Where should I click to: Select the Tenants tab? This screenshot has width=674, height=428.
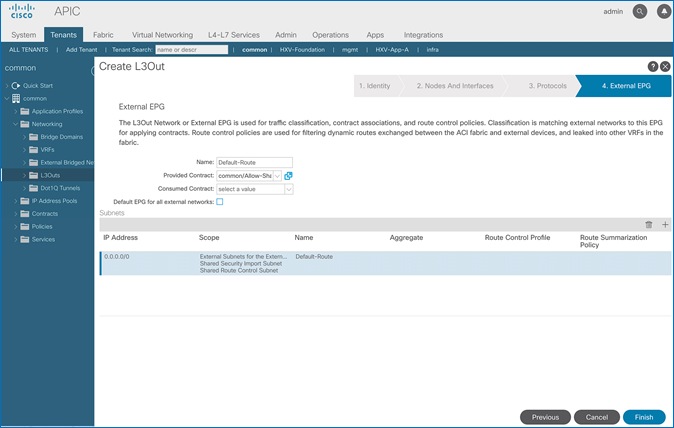(63, 35)
